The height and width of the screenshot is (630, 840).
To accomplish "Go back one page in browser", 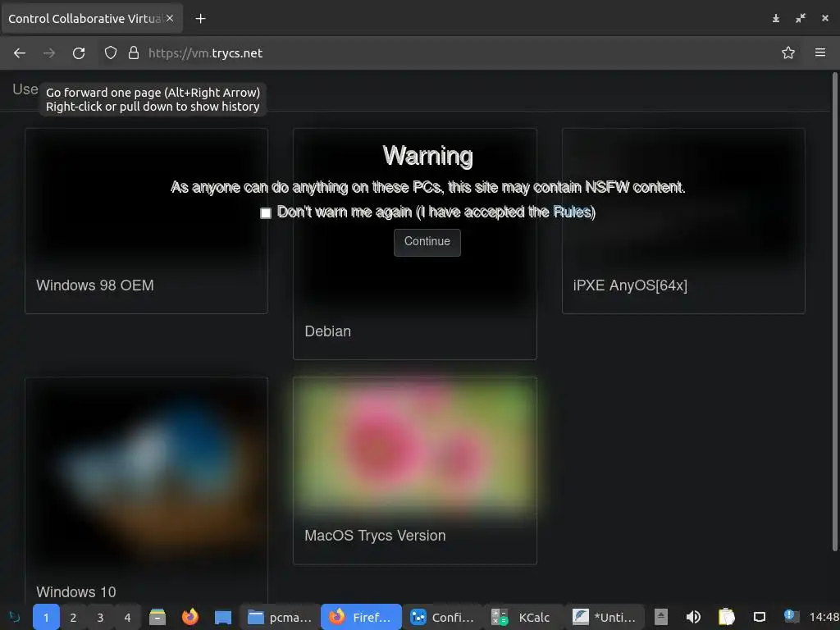I will point(20,53).
